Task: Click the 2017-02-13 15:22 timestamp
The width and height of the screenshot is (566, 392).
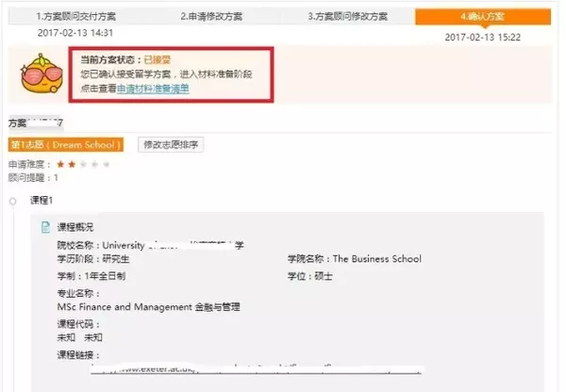Action: 483,37
